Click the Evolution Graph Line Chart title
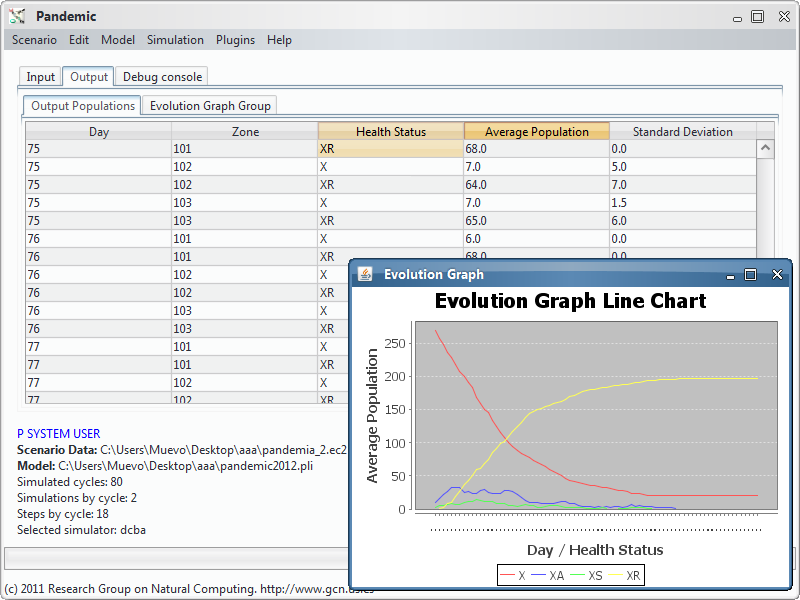Screen dimensions: 800x600 coord(570,301)
